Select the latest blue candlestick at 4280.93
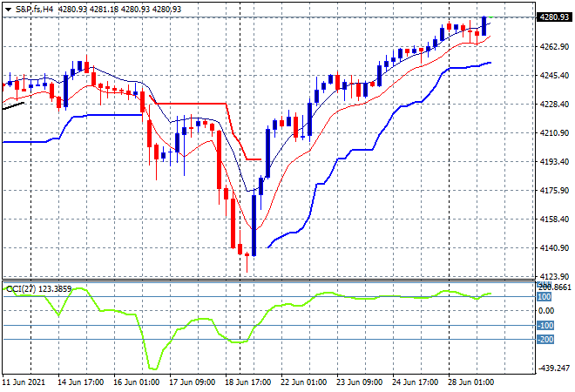Screen dimensions: 575x392 (x=484, y=26)
